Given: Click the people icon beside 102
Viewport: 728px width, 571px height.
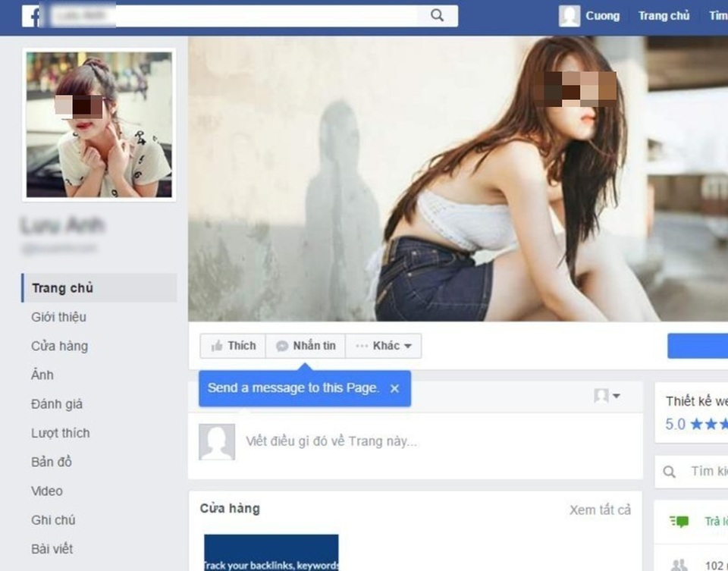Looking at the screenshot, I should coord(679,564).
